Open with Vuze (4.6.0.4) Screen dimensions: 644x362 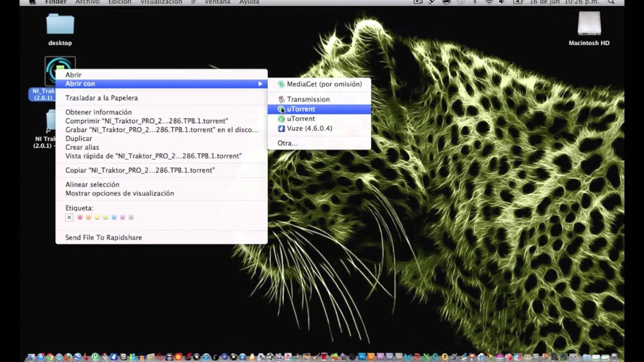[319, 129]
